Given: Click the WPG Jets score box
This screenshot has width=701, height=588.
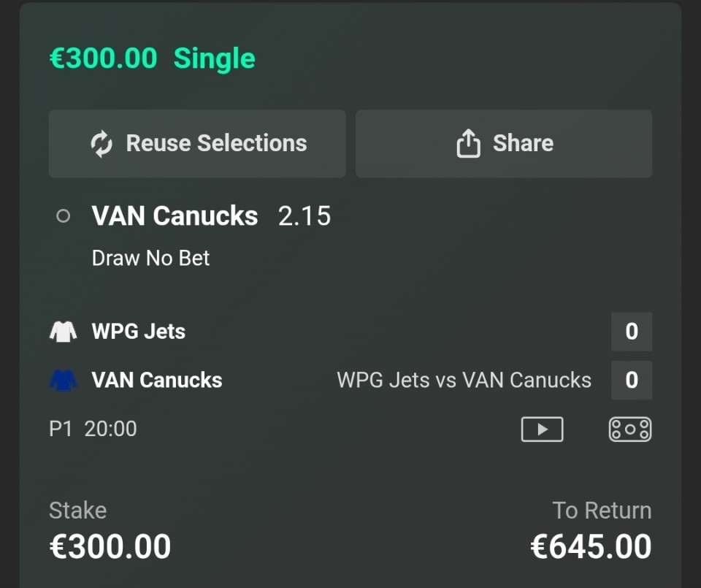Looking at the screenshot, I should 631,332.
